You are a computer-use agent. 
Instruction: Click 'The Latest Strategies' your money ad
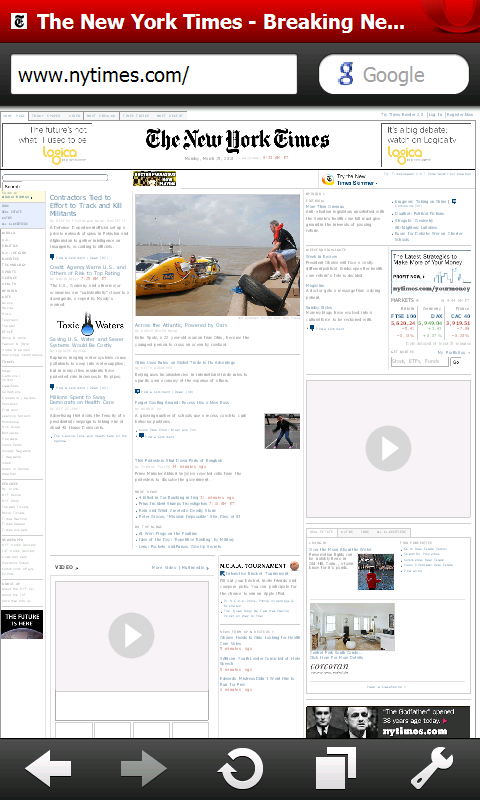tap(431, 271)
